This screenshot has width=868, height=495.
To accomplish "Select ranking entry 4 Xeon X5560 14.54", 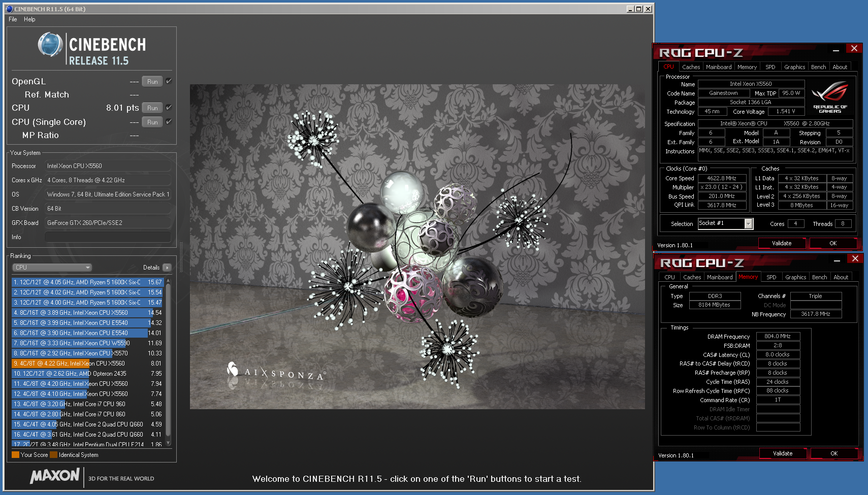I will click(x=87, y=313).
